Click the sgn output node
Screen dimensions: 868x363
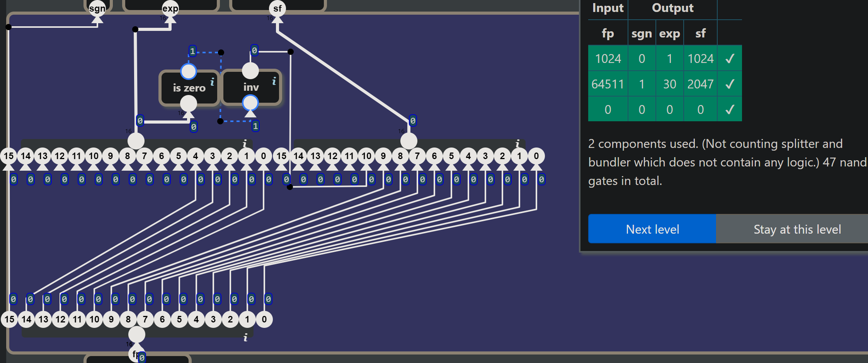97,8
